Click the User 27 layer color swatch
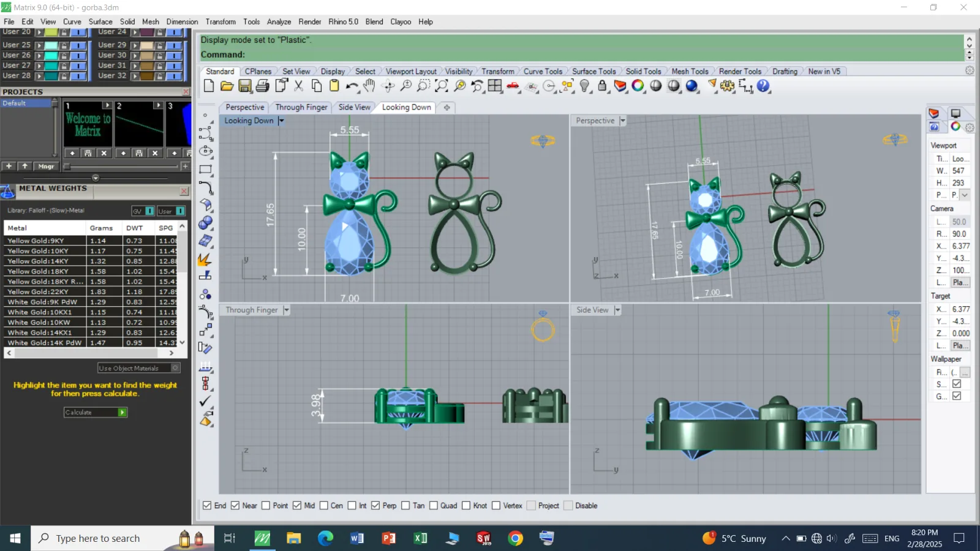 click(x=51, y=66)
